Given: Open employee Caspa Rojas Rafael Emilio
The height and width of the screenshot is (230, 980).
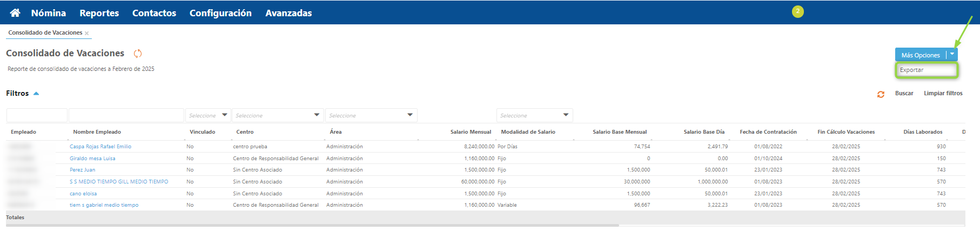Looking at the screenshot, I should coord(100,147).
